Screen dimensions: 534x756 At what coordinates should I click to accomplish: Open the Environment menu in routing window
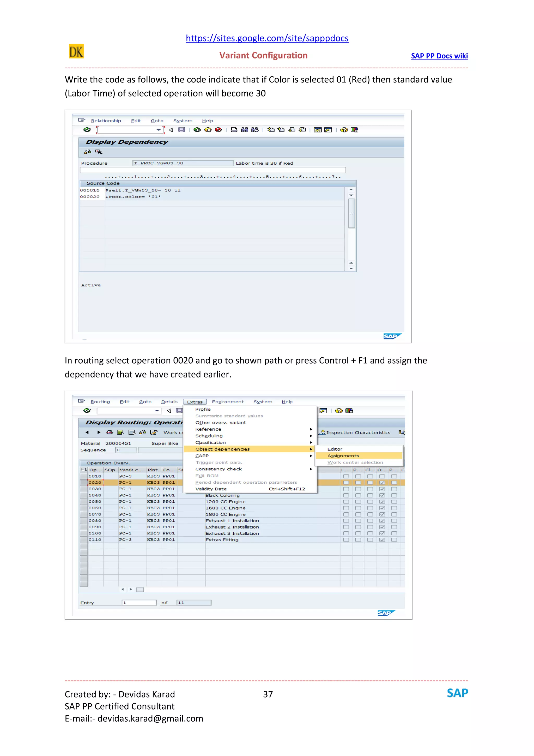(x=228, y=402)
